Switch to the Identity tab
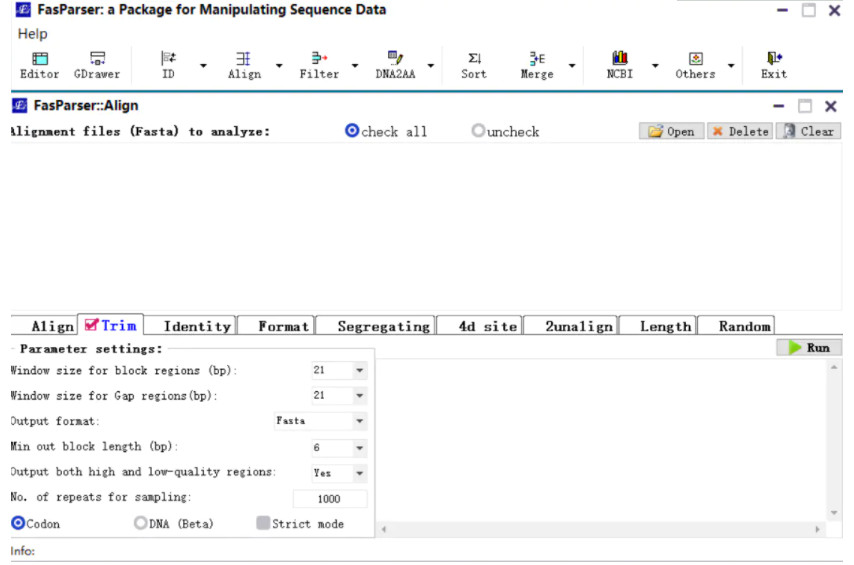The height and width of the screenshot is (565, 854). click(x=191, y=326)
